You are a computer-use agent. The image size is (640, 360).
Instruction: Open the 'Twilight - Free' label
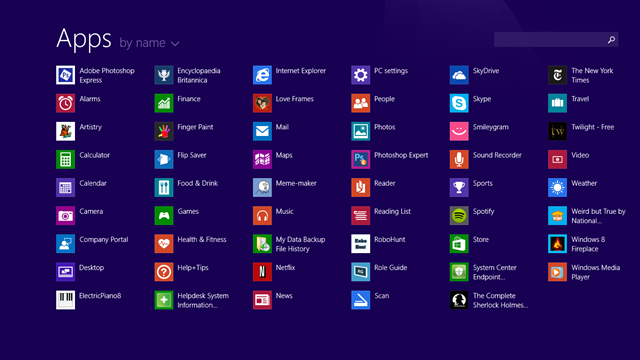pyautogui.click(x=593, y=127)
